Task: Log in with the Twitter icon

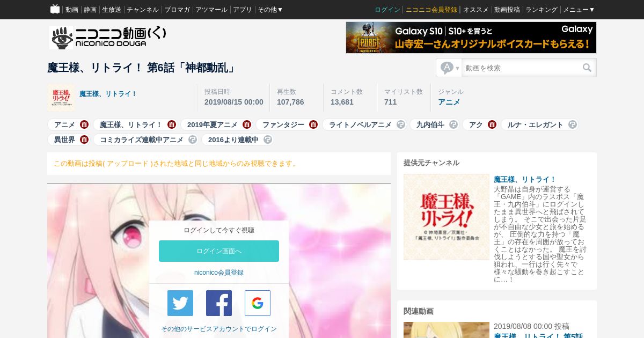Action: click(x=180, y=303)
